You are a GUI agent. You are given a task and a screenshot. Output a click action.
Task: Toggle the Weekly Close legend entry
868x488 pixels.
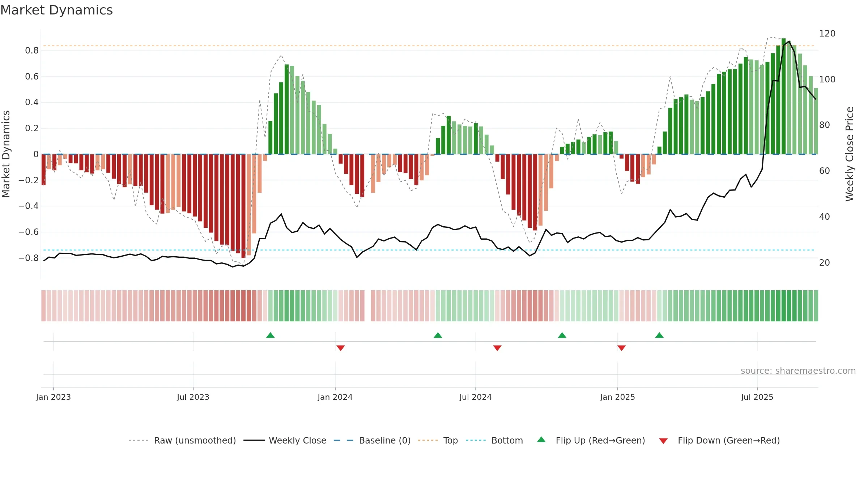(x=285, y=440)
